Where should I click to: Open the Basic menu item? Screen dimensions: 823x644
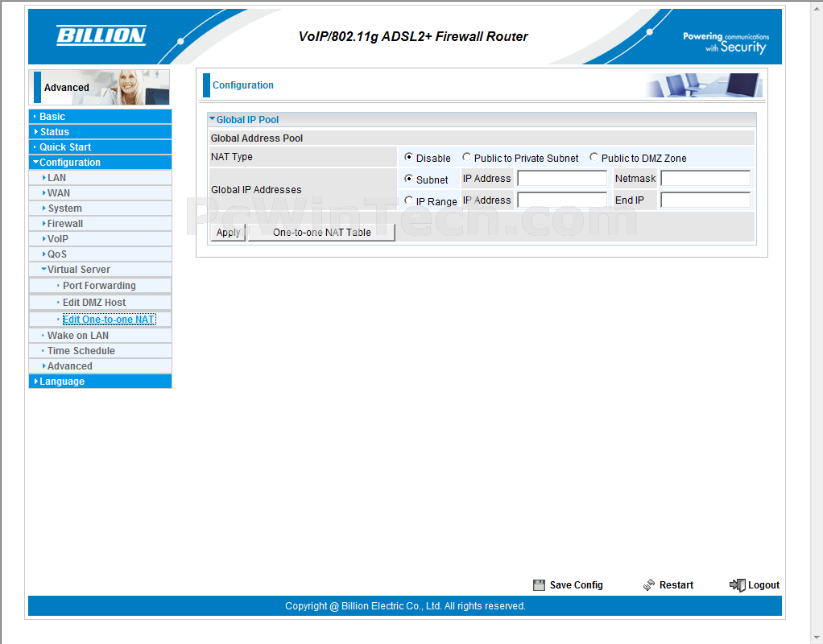pyautogui.click(x=100, y=117)
